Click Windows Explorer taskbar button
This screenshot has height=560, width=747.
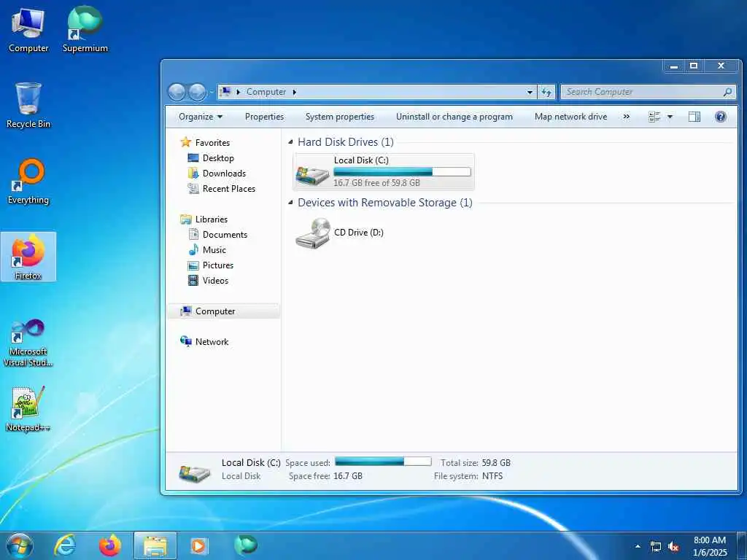pyautogui.click(x=155, y=545)
